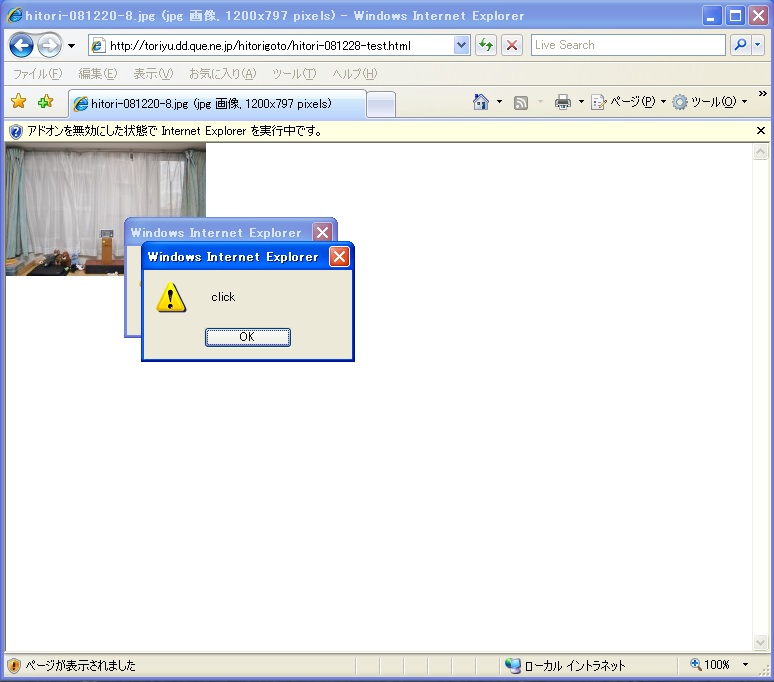Screen dimensions: 774x682
Task: Select the hitori-081220-8.jpg tab
Action: (217, 104)
